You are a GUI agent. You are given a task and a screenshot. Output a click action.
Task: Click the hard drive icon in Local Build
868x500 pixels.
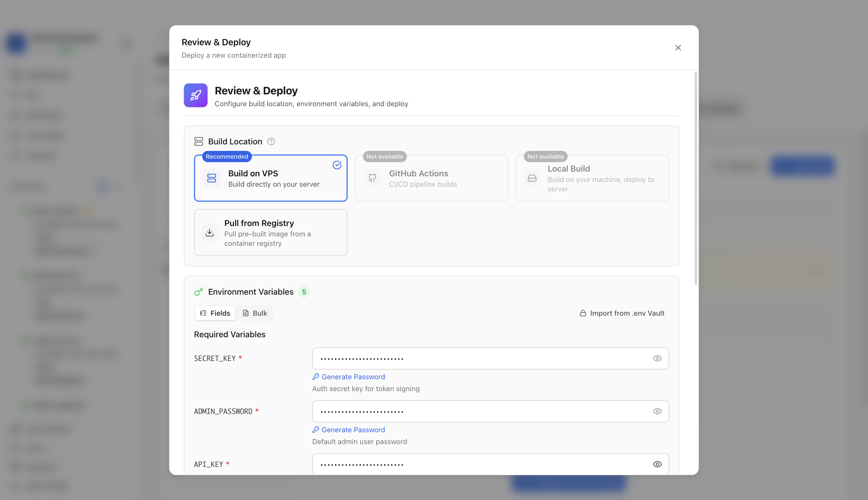pos(532,178)
